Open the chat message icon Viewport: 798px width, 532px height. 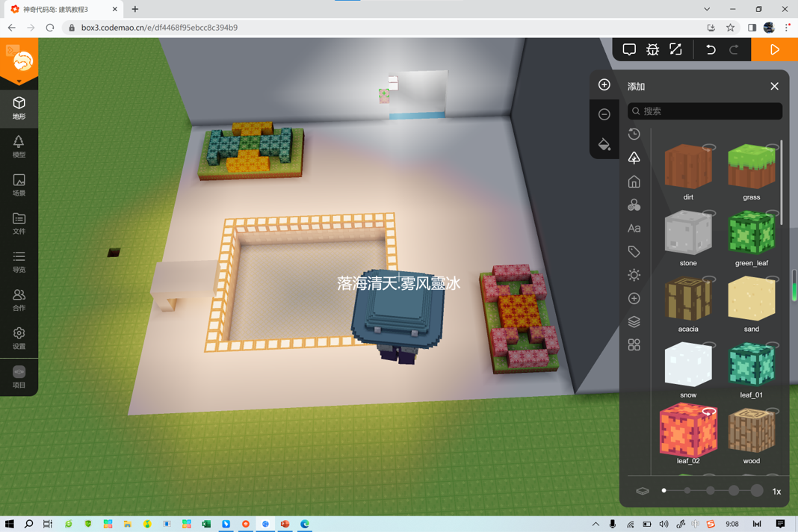click(629, 49)
